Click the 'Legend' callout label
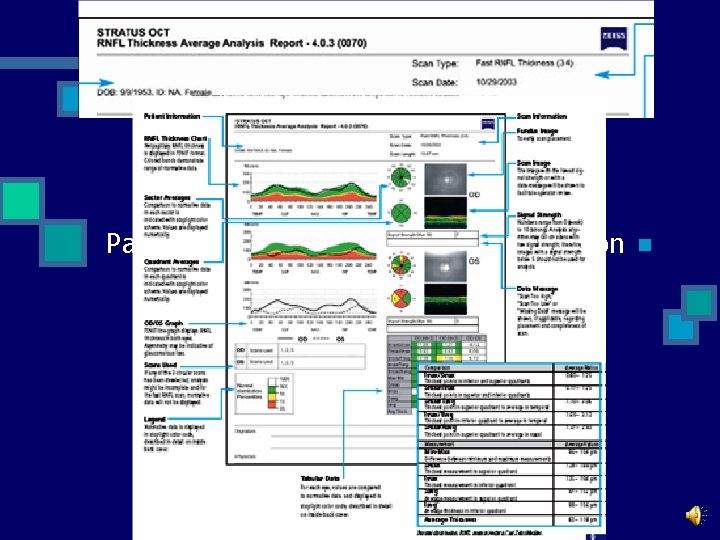This screenshot has height=540, width=720. tap(155, 419)
